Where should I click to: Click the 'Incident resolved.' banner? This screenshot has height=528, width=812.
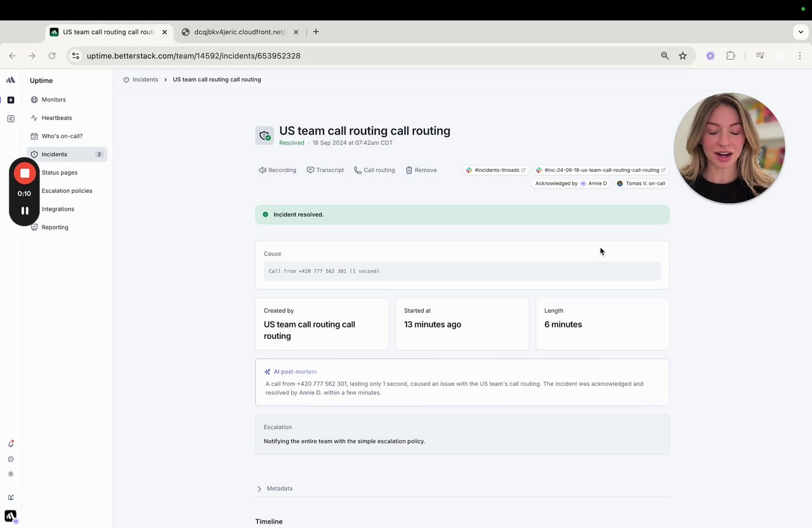pyautogui.click(x=462, y=214)
